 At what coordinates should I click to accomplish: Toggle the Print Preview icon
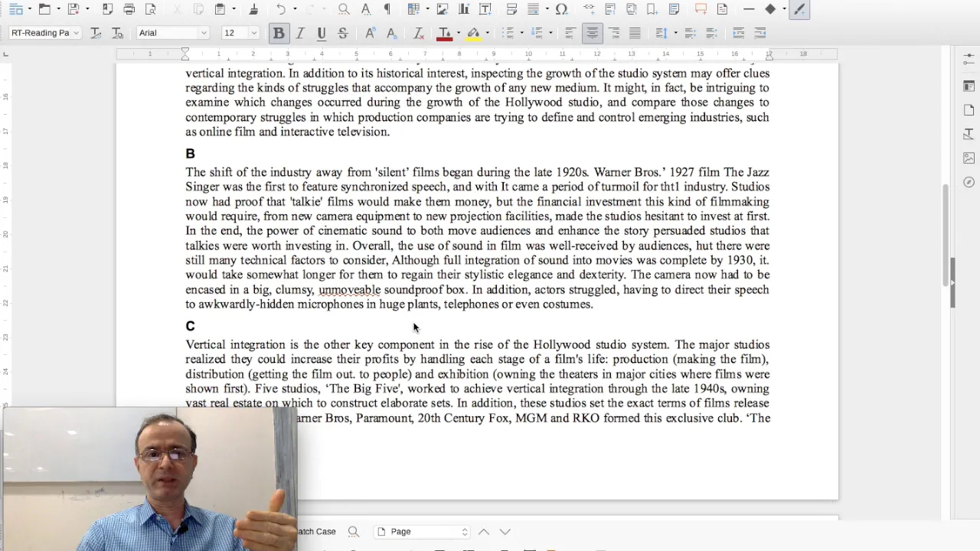pos(150,9)
